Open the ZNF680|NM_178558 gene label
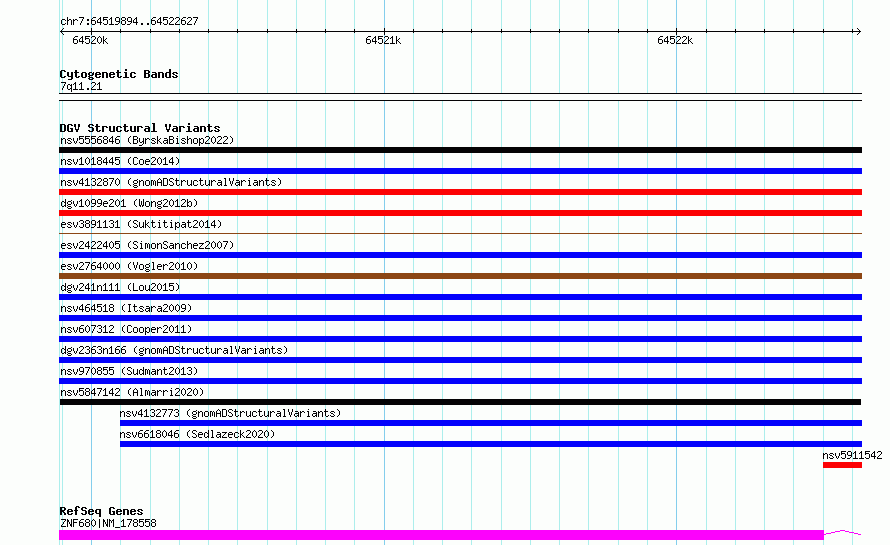 [108, 523]
